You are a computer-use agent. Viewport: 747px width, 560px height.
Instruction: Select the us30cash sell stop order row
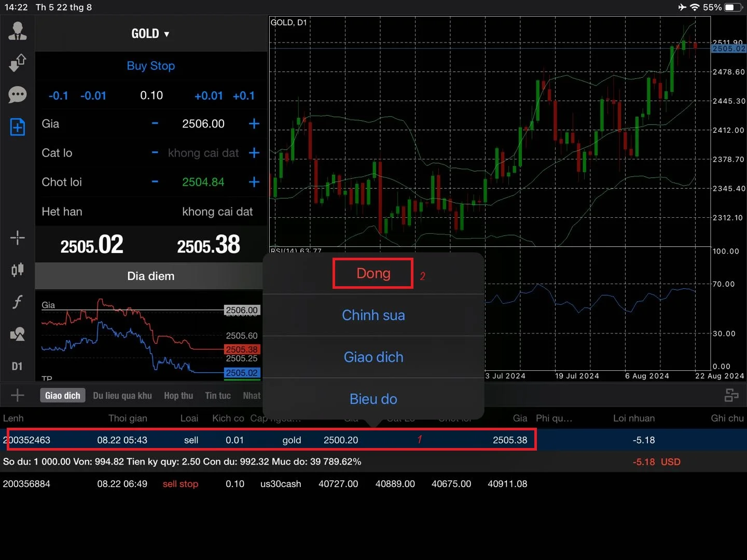[x=374, y=484]
